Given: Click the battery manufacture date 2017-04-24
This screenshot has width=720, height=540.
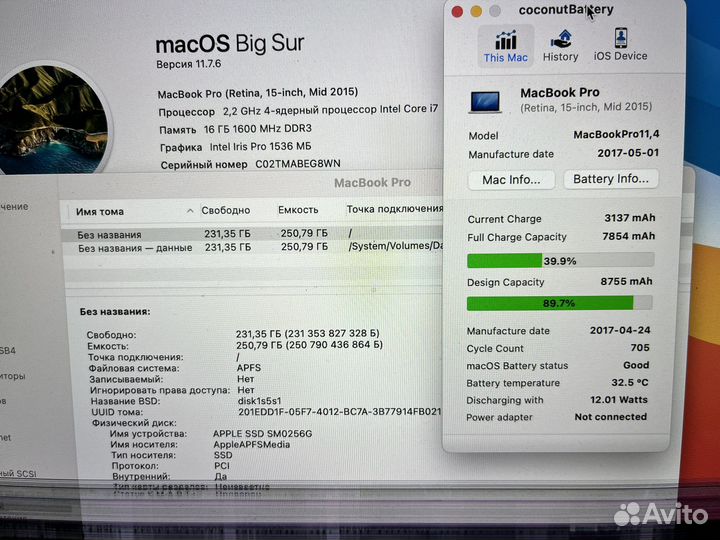Looking at the screenshot, I should coord(620,330).
